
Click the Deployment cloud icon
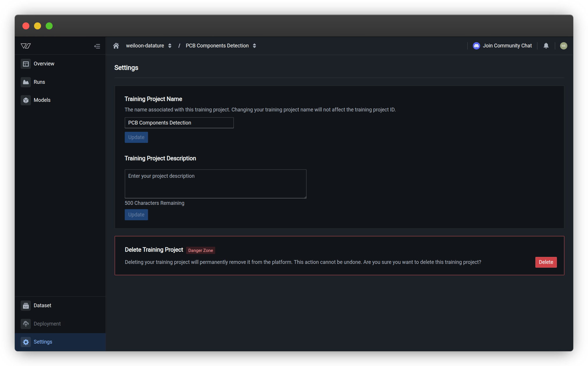tap(26, 324)
